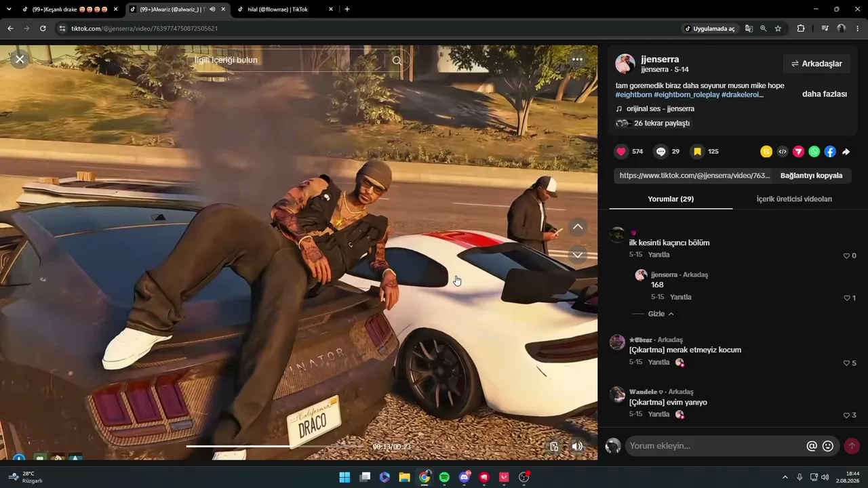This screenshot has width=868, height=488.
Task: Switch to the 'Keşanlı drake' browser tab
Action: pos(70,9)
